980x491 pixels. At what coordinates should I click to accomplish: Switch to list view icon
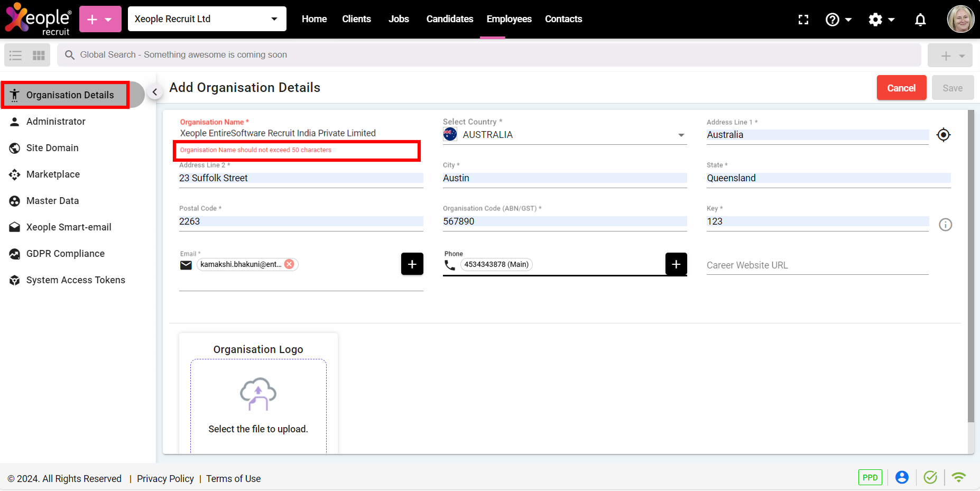(16, 55)
